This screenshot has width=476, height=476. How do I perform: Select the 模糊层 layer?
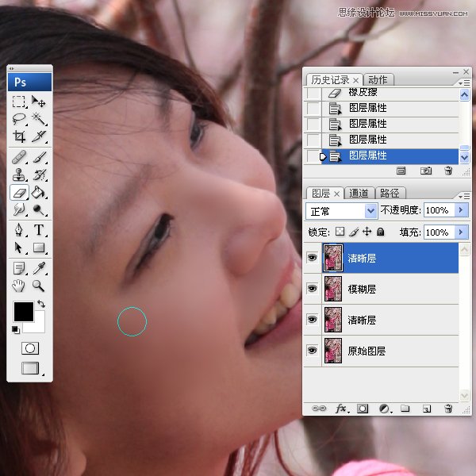(x=390, y=289)
